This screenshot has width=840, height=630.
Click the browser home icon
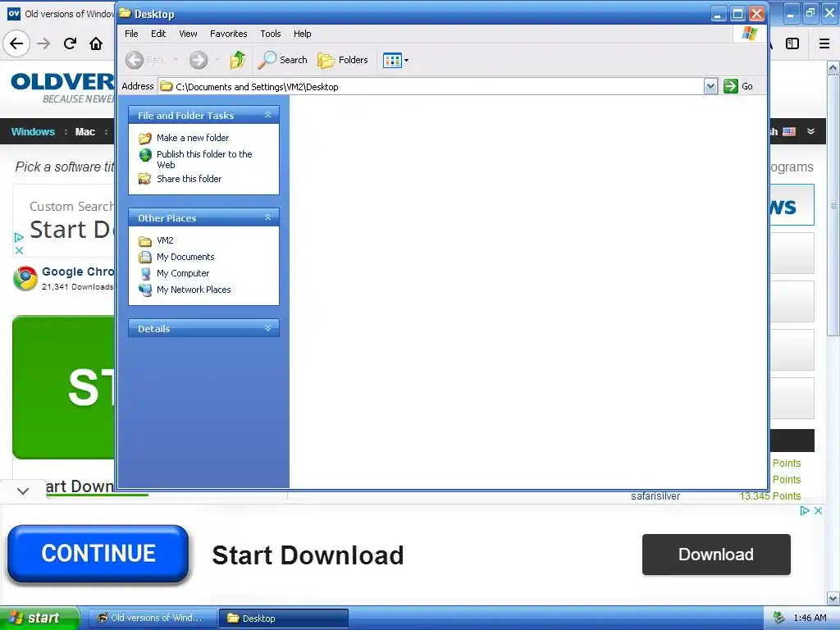pos(96,43)
